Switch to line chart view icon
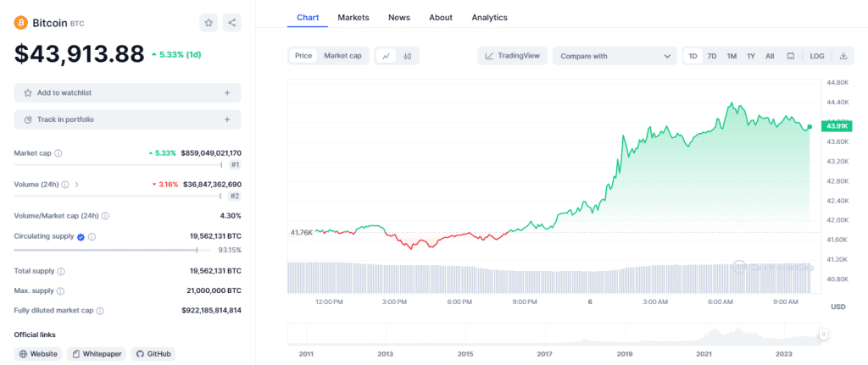 point(387,56)
